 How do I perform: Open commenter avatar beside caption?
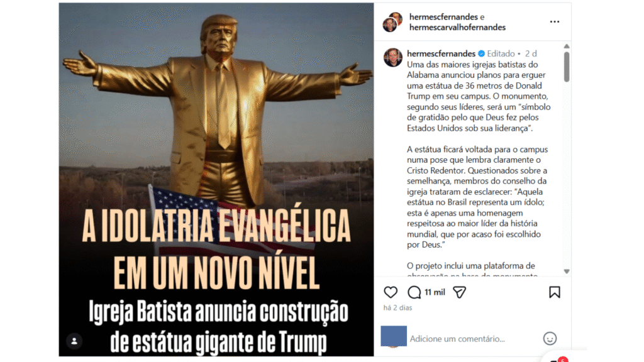pyautogui.click(x=393, y=57)
